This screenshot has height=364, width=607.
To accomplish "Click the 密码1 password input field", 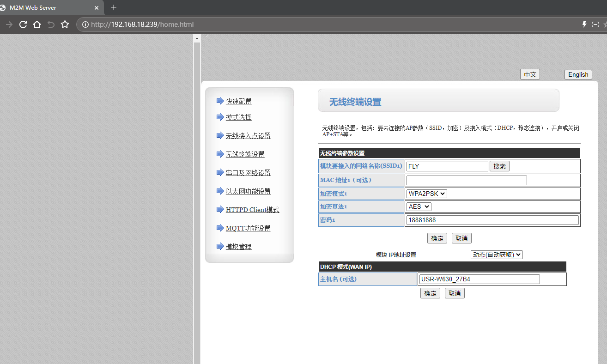I will click(x=492, y=220).
